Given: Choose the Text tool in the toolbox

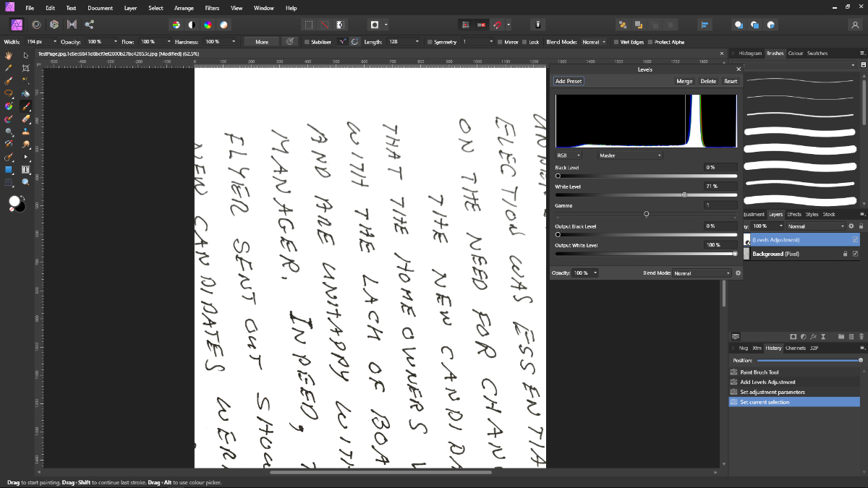Looking at the screenshot, I should click(25, 169).
